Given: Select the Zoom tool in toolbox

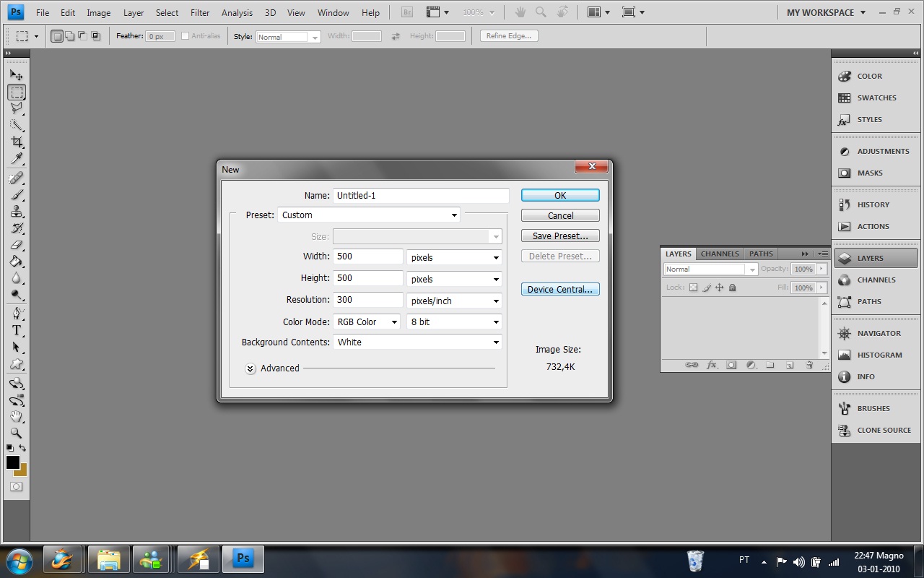Looking at the screenshot, I should tap(17, 433).
